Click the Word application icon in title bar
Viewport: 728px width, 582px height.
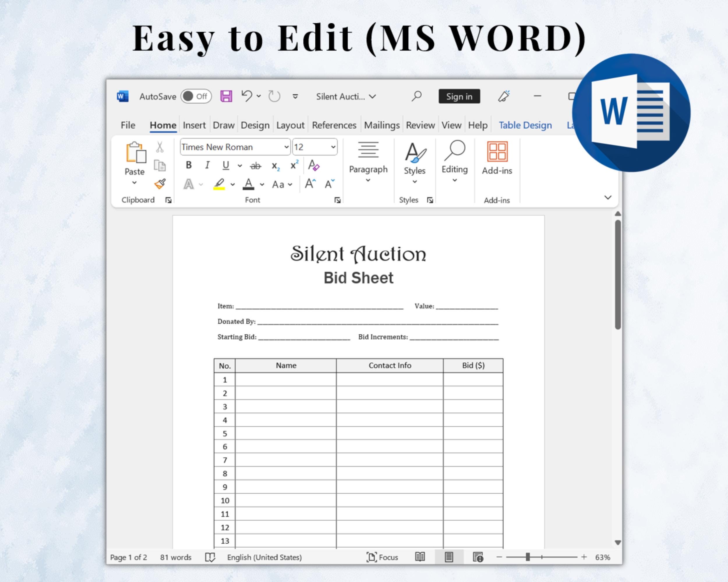point(123,96)
